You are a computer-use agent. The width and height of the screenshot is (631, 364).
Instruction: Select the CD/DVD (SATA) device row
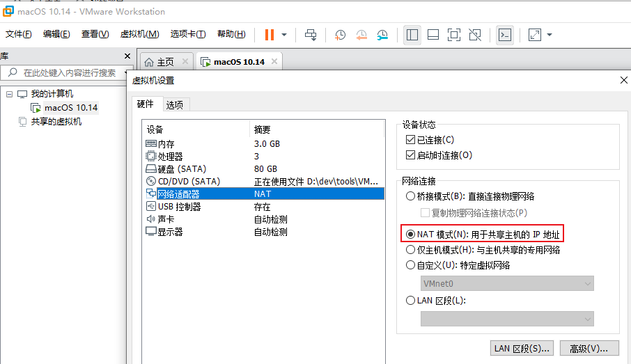click(x=264, y=182)
